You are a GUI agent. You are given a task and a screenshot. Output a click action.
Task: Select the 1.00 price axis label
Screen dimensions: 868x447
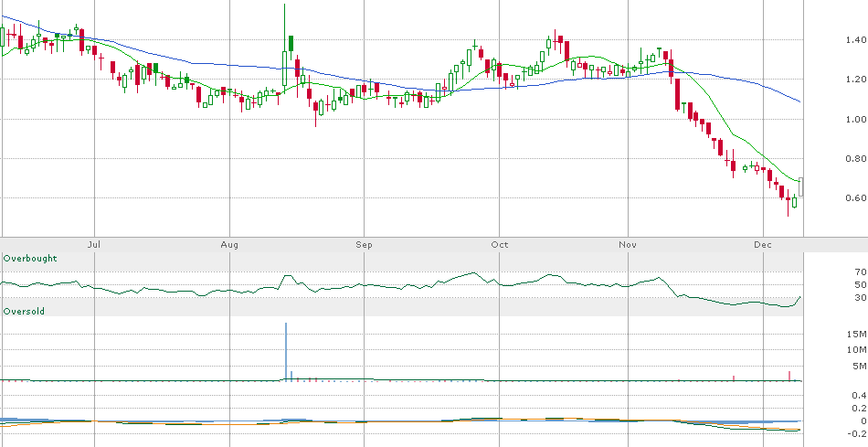click(x=856, y=119)
